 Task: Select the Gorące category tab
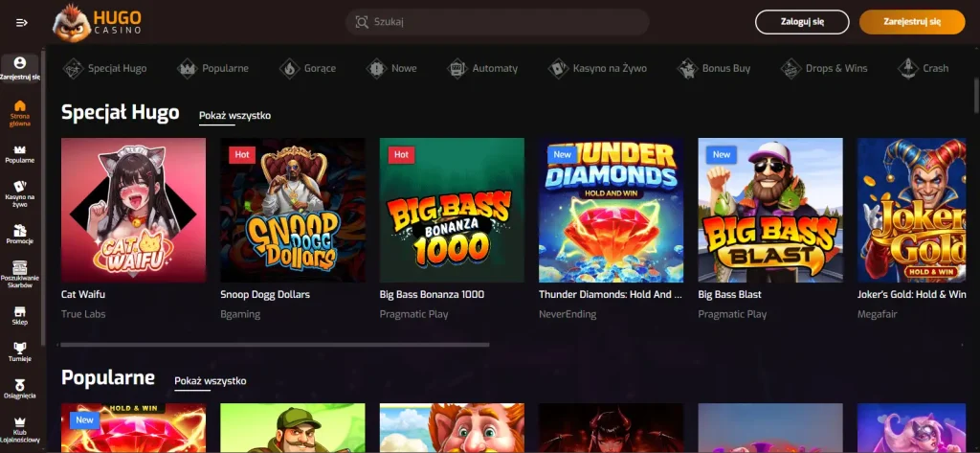(x=320, y=69)
